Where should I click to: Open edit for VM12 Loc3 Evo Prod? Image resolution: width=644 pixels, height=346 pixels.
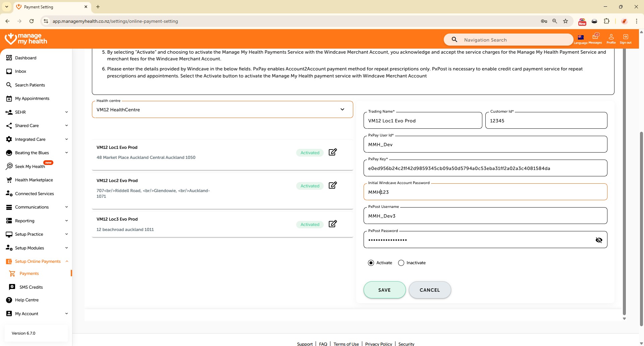332,224
